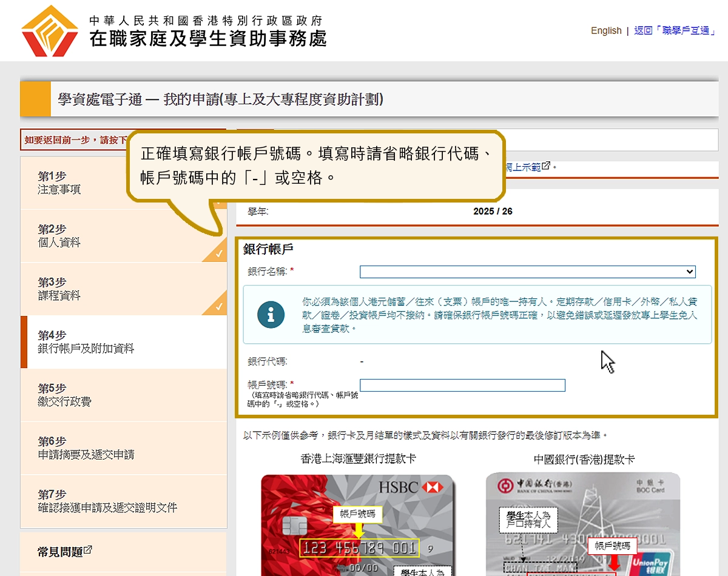Click external link icon next to 常見問題
Image resolution: width=728 pixels, height=576 pixels.
(88, 551)
